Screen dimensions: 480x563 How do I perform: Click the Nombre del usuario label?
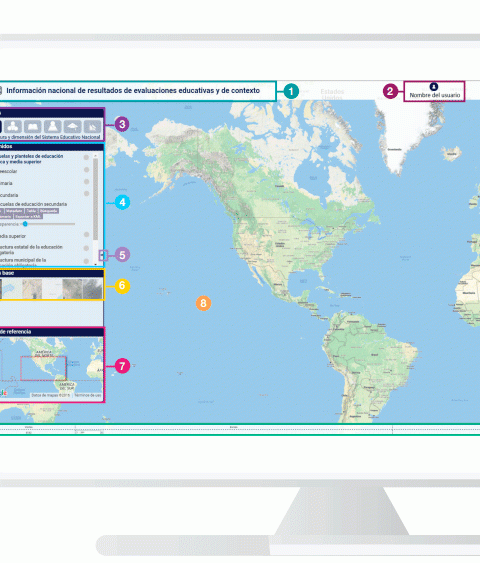[x=434, y=95]
